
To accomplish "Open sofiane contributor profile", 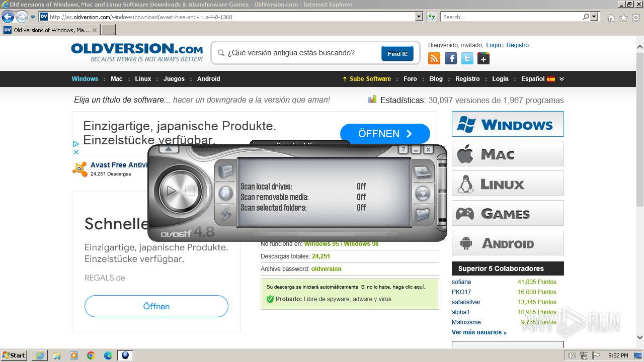I will click(x=461, y=282).
